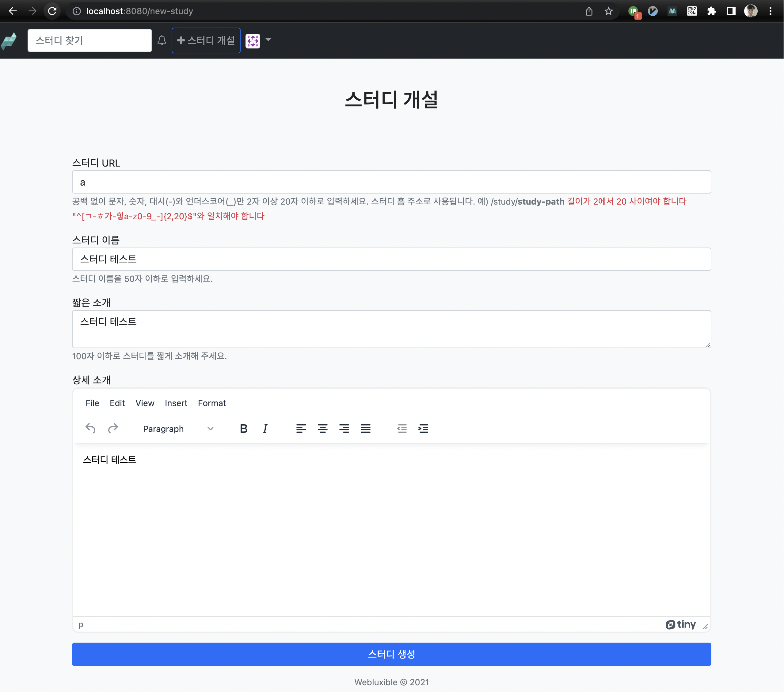Viewport: 784px width, 692px height.
Task: Expand the Paragraph format dropdown
Action: (178, 428)
